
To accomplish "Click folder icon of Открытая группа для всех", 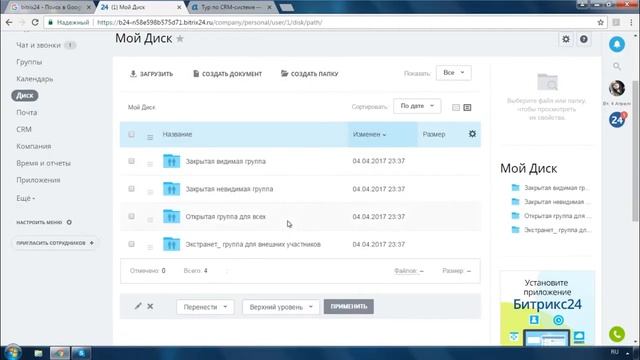I will 171,216.
